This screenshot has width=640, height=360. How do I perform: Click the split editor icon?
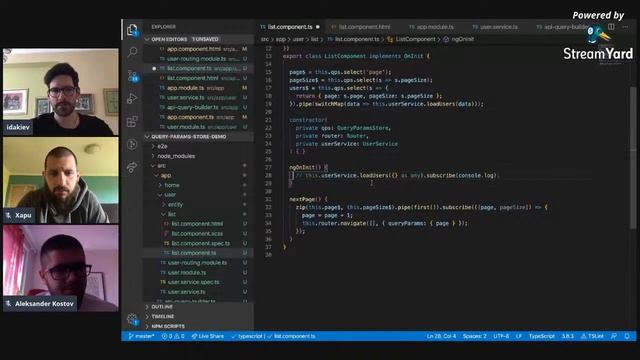(x=611, y=27)
